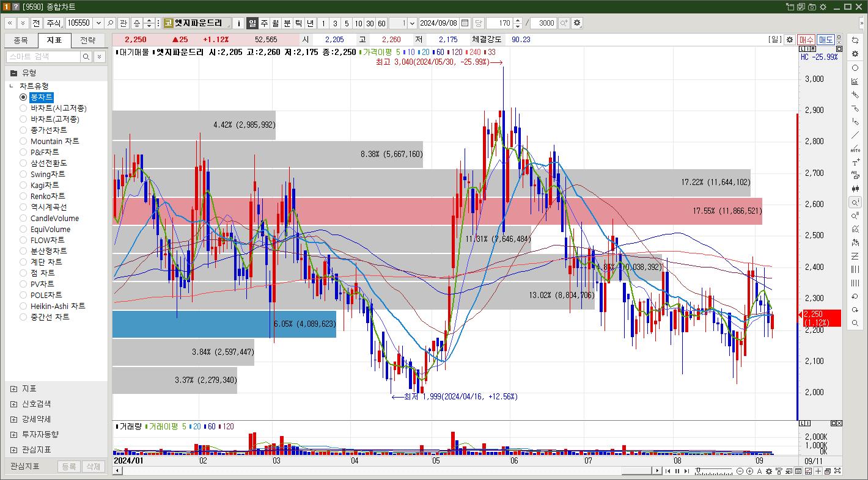Select the Renko차트 radio option
868x480 pixels.
23,196
